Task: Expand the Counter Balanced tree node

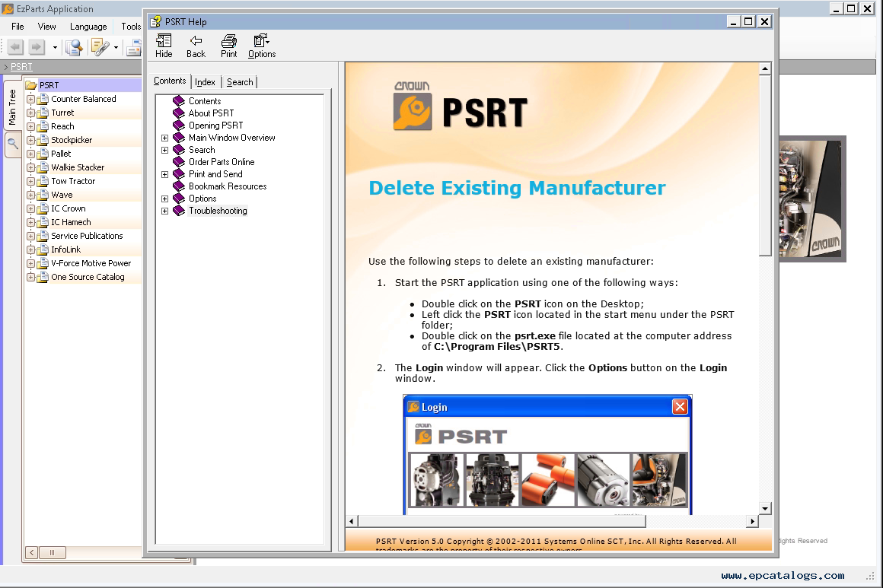Action: coord(30,99)
